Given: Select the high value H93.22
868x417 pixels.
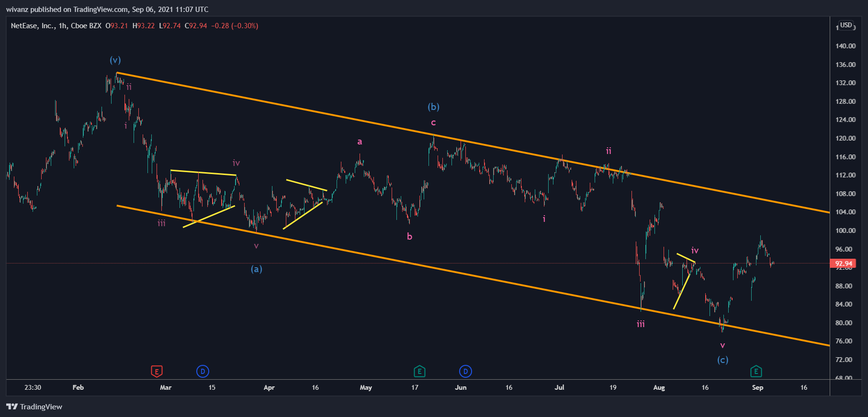Looking at the screenshot, I should pos(144,26).
